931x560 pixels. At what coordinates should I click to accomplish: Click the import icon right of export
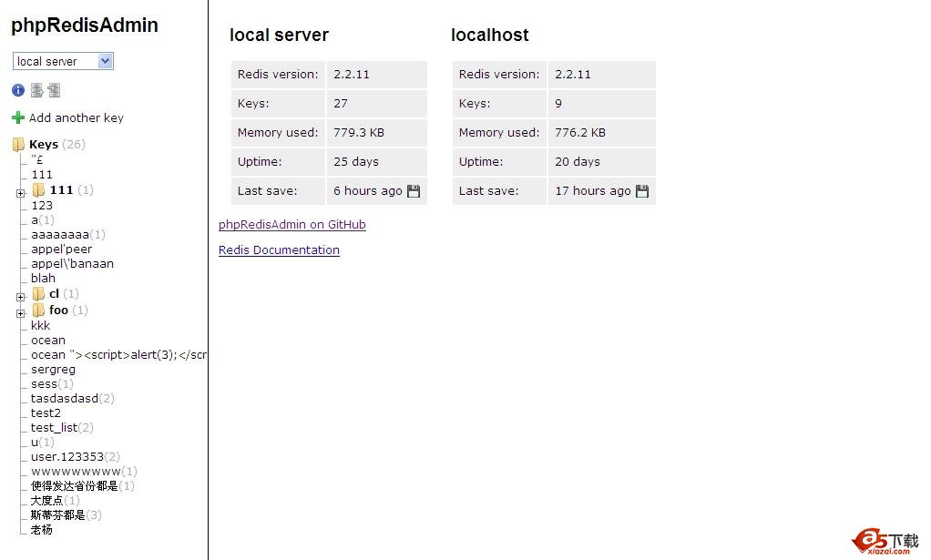pyautogui.click(x=54, y=90)
